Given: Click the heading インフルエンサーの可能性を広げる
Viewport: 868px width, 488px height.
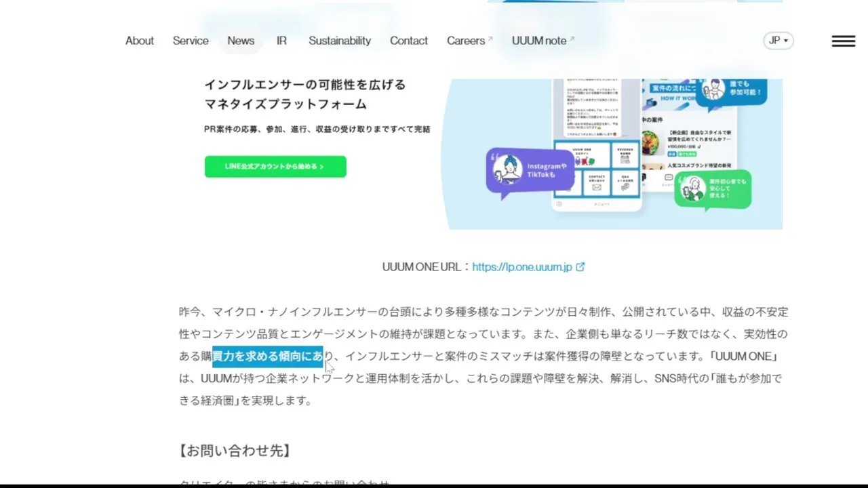Looking at the screenshot, I should point(305,85).
